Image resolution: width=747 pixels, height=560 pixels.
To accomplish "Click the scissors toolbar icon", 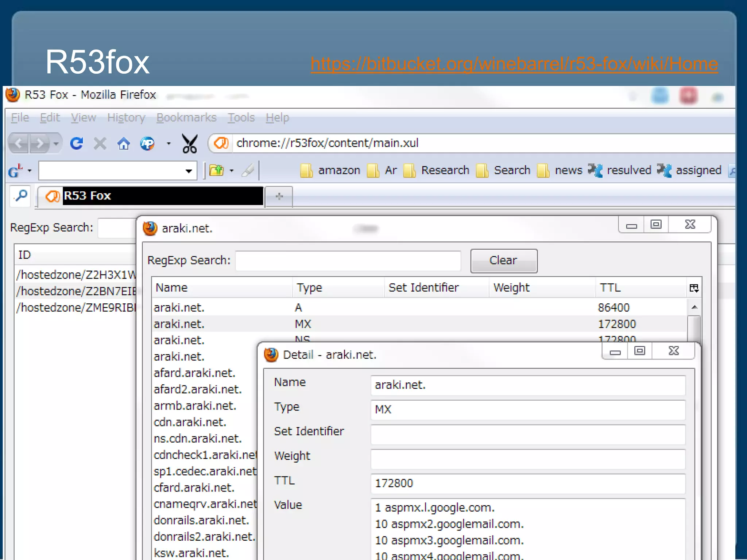I will click(190, 143).
